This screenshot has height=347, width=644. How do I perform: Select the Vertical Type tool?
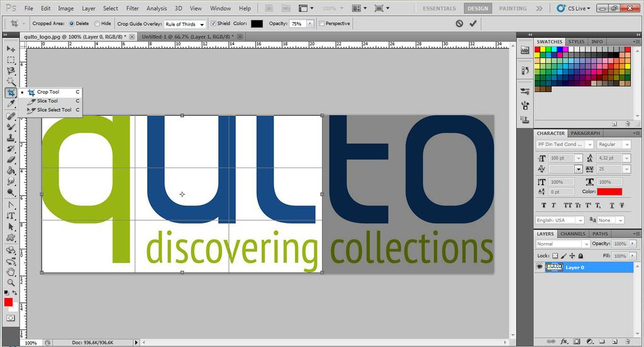click(11, 216)
